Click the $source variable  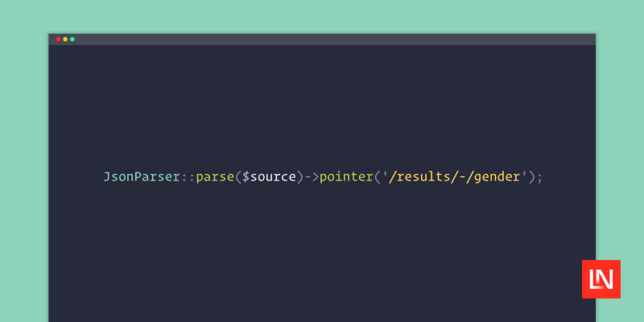point(269,176)
